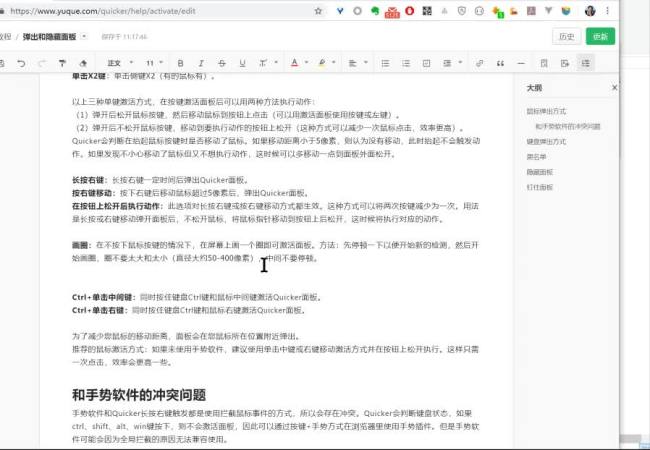The image size is (650, 450).
Task: Click the blue V extension icon
Action: [x=340, y=11]
